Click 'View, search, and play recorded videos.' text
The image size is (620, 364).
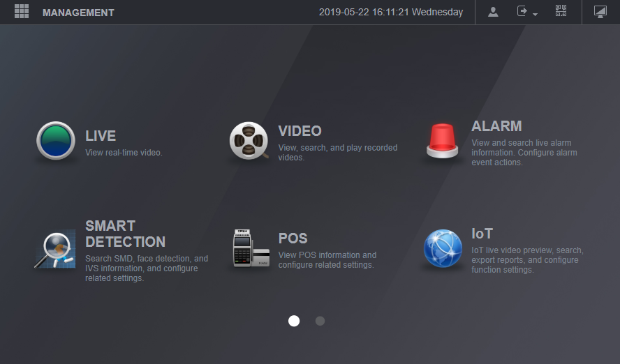coord(338,153)
